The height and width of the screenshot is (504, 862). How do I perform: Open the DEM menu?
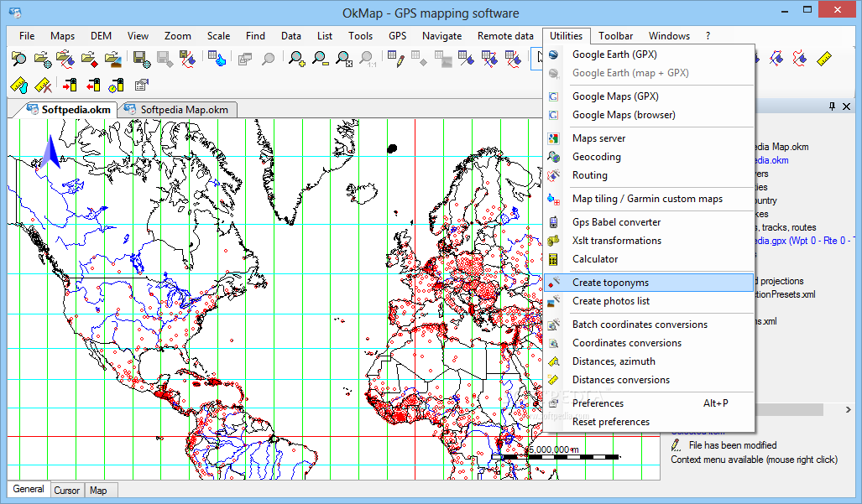102,36
